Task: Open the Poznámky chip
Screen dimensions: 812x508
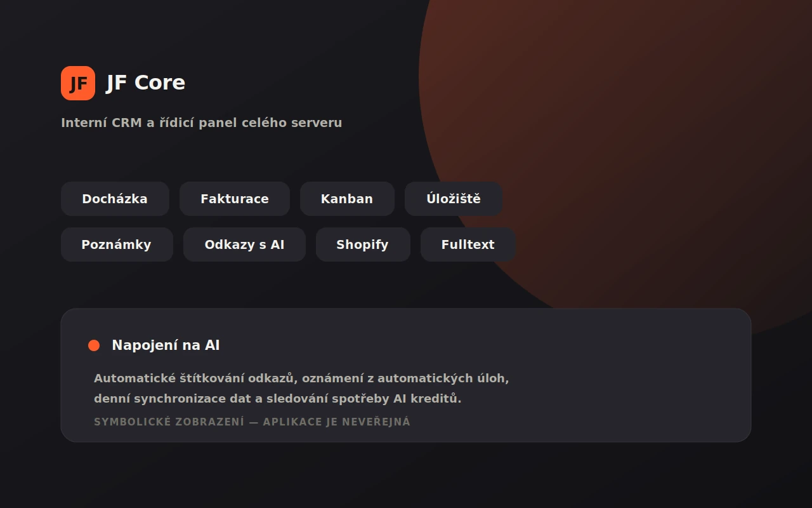Action: (117, 244)
